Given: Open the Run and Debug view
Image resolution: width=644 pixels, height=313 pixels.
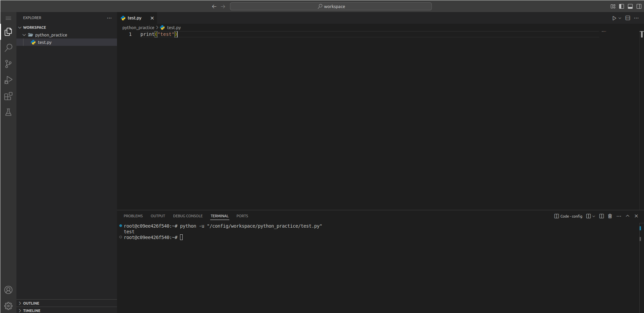Looking at the screenshot, I should pyautogui.click(x=8, y=80).
